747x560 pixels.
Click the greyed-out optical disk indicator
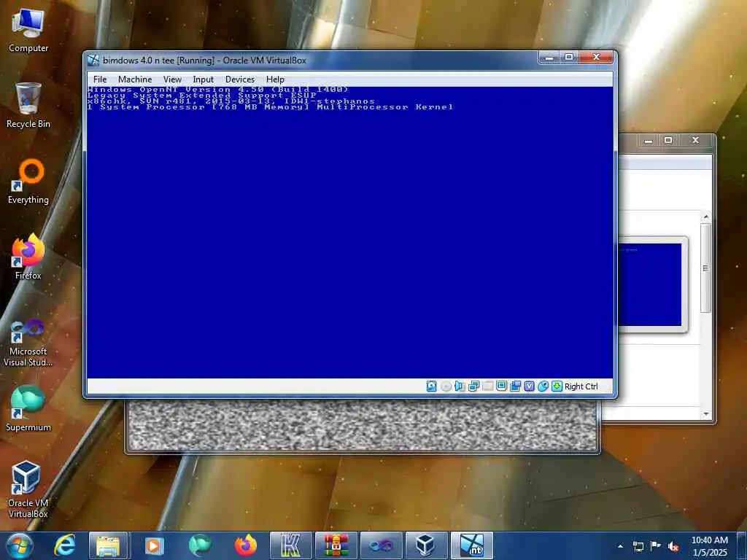pos(446,386)
